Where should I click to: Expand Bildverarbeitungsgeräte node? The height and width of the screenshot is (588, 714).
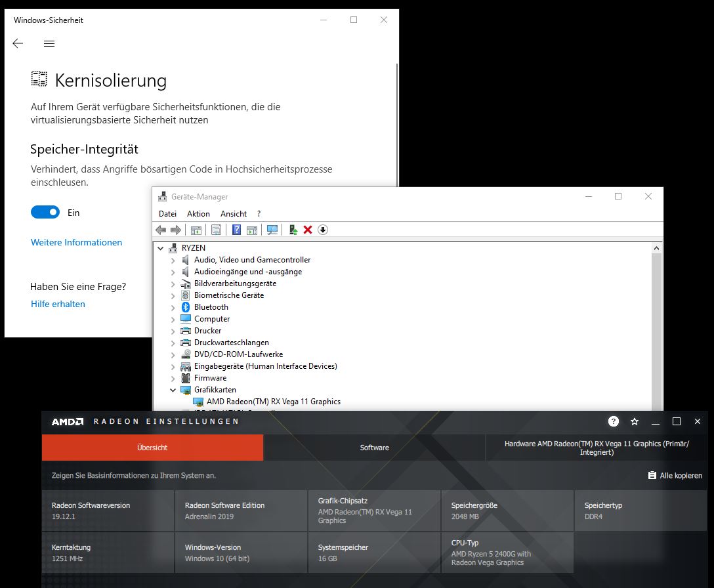point(173,283)
